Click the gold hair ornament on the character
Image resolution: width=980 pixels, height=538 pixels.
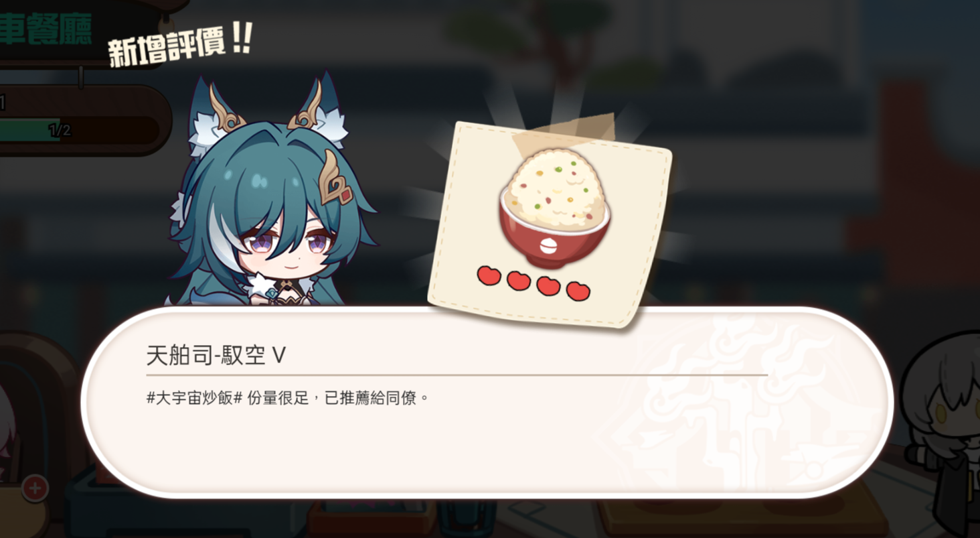(x=335, y=178)
